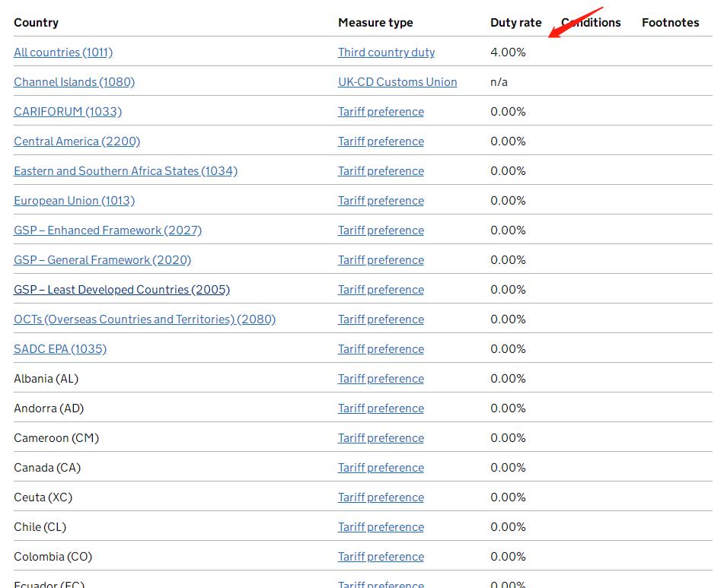The width and height of the screenshot is (724, 588).
Task: Click Tariff preference in the Cameroon row
Action: pos(381,437)
